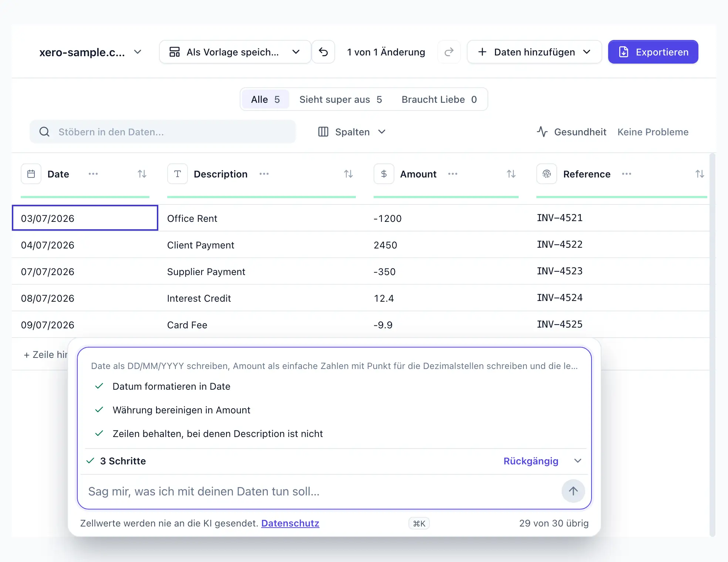Click the calendar icon in Date header
This screenshot has height=562, width=728.
(x=31, y=174)
